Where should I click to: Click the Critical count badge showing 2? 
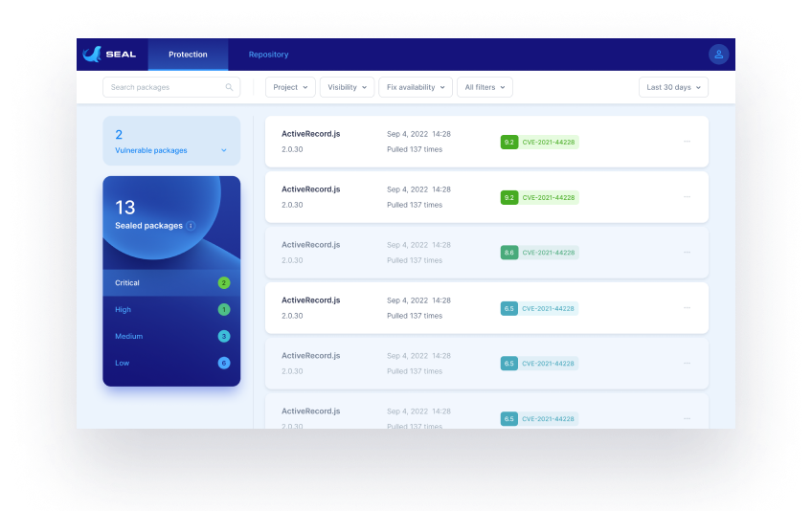point(223,283)
